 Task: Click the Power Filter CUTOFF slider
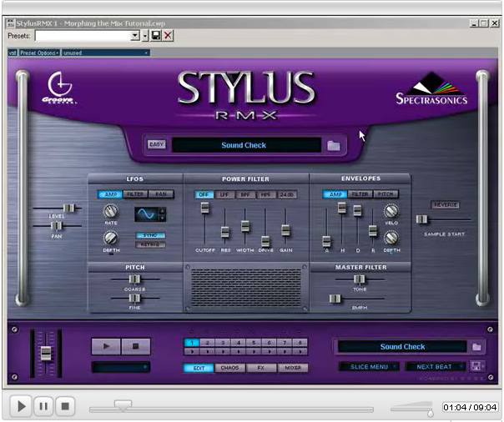204,208
